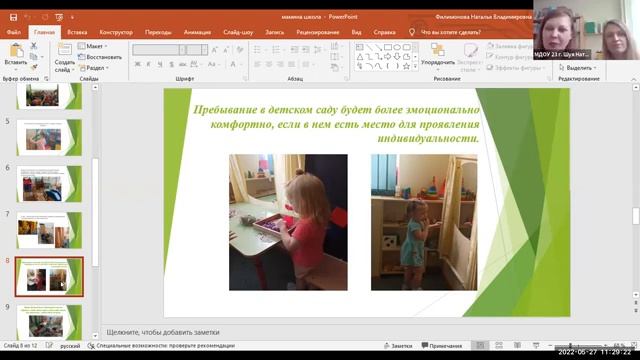Copy selection using the copy icon
The height and width of the screenshot is (360, 640).
[34, 56]
